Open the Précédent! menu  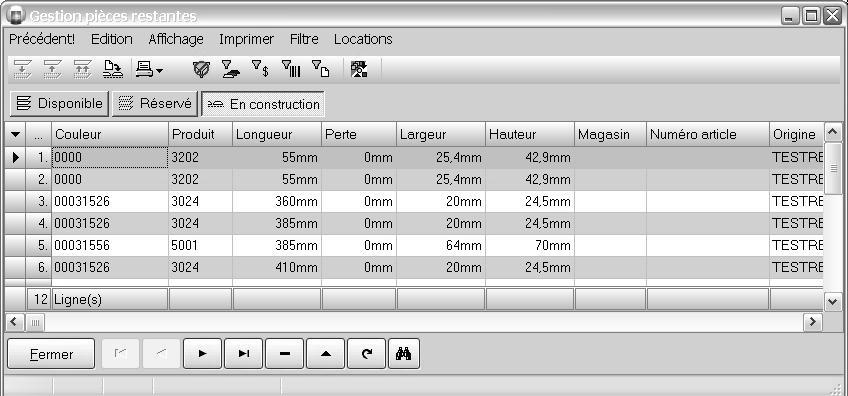coord(42,39)
